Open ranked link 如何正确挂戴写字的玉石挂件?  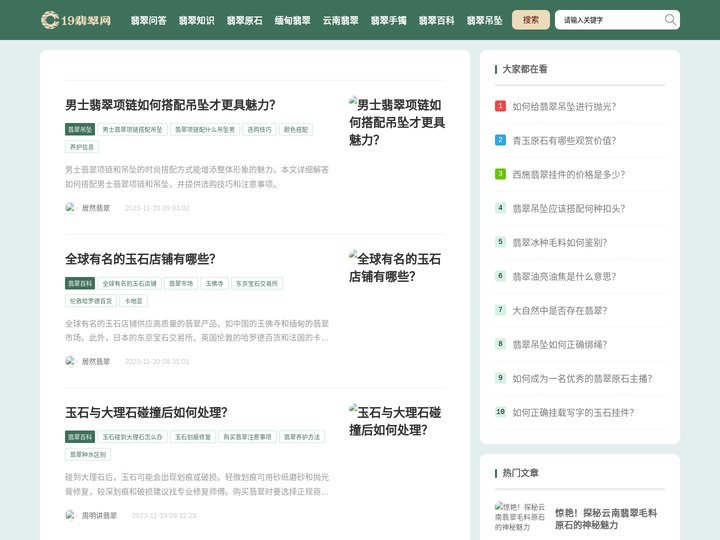tap(573, 412)
